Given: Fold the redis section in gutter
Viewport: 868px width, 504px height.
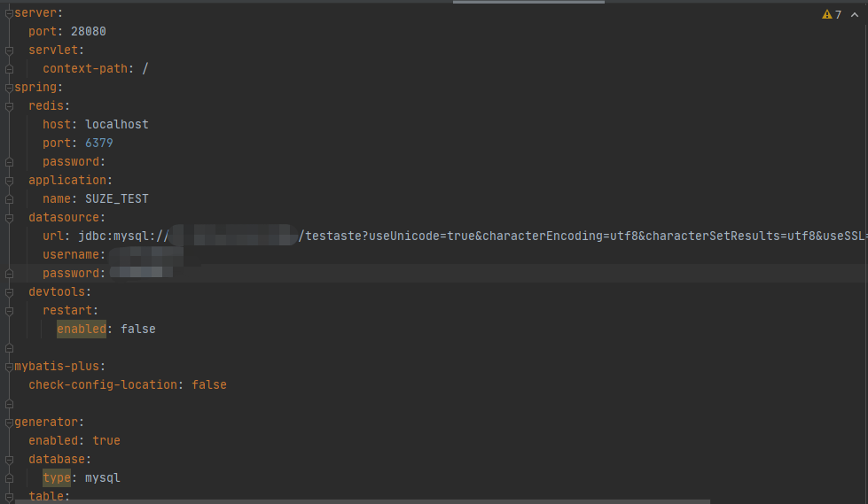Looking at the screenshot, I should pyautogui.click(x=9, y=105).
